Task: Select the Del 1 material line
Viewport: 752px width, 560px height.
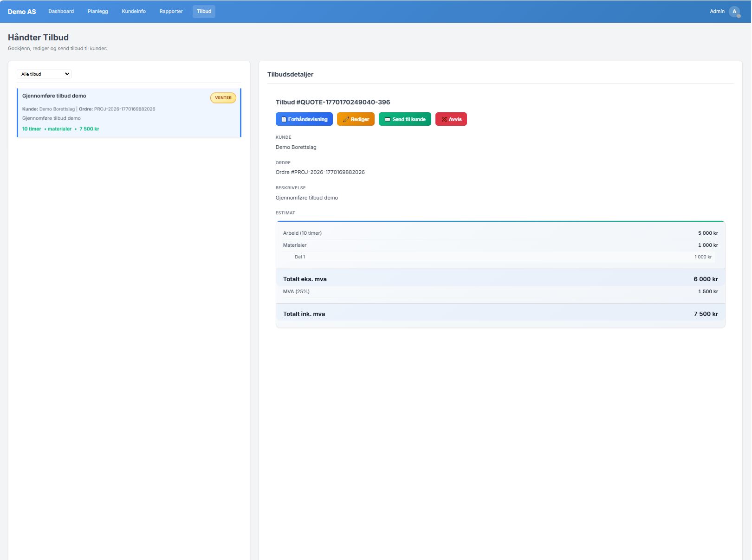Action: [x=500, y=257]
